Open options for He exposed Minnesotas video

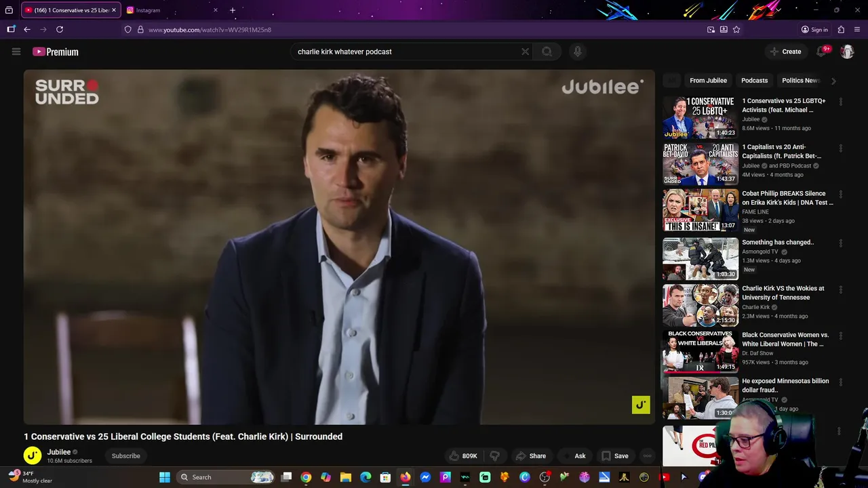[841, 382]
